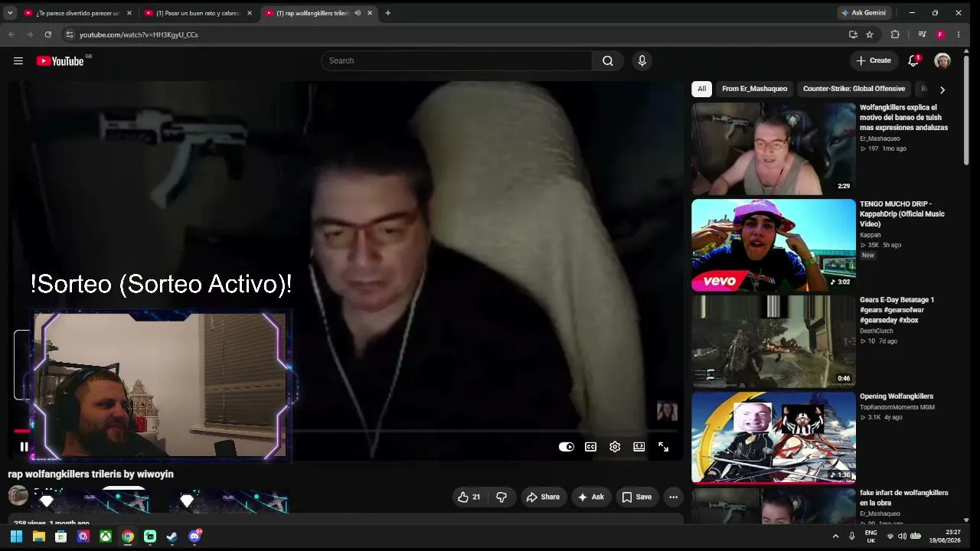Open title 'Gears E-Day Betatage 1'
This screenshot has width=980, height=551.
(x=897, y=310)
